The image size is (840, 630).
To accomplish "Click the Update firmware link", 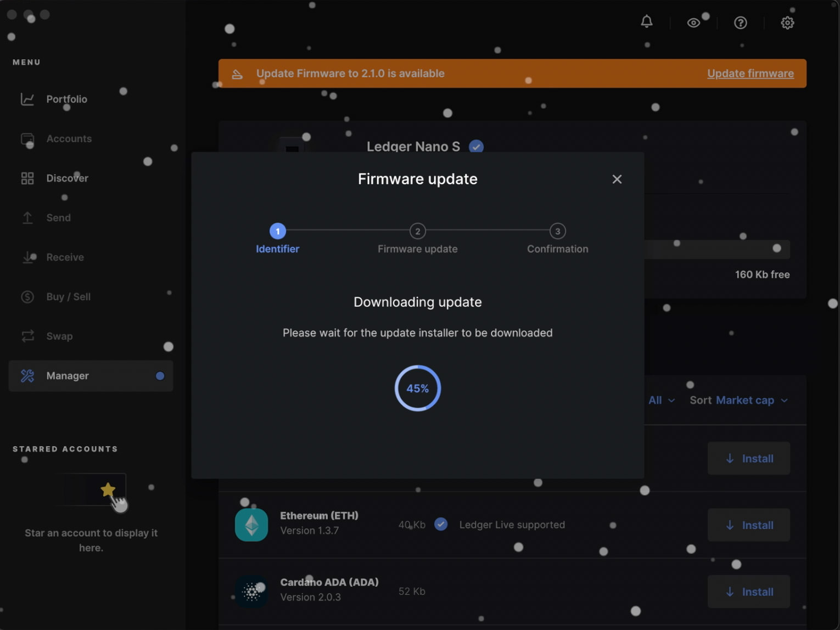I will pos(751,74).
